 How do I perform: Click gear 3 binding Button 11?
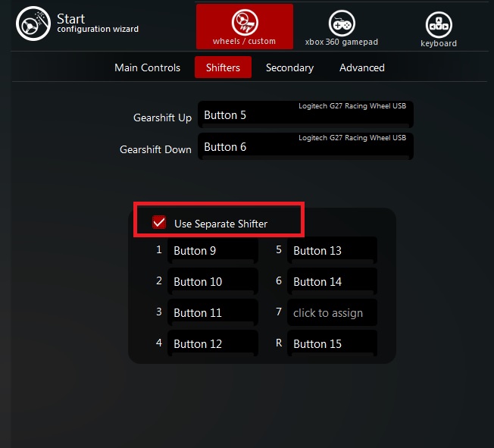pyautogui.click(x=212, y=313)
